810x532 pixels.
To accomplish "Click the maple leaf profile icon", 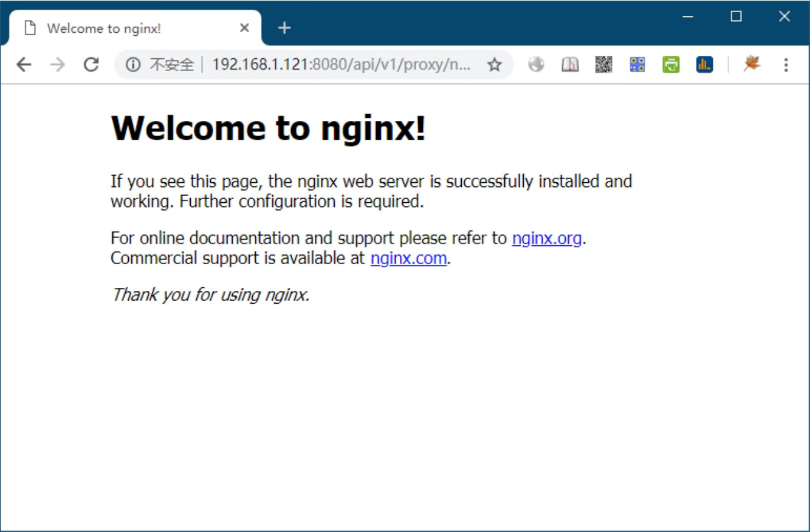I will [x=752, y=64].
